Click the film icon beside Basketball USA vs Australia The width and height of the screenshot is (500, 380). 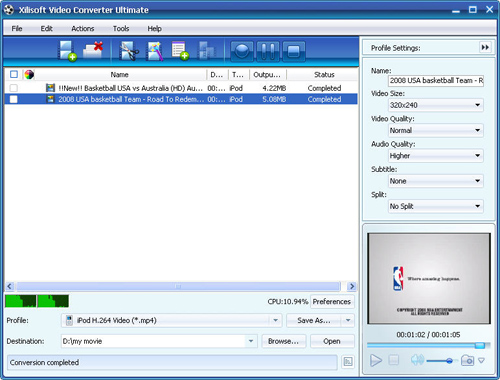pyautogui.click(x=50, y=88)
